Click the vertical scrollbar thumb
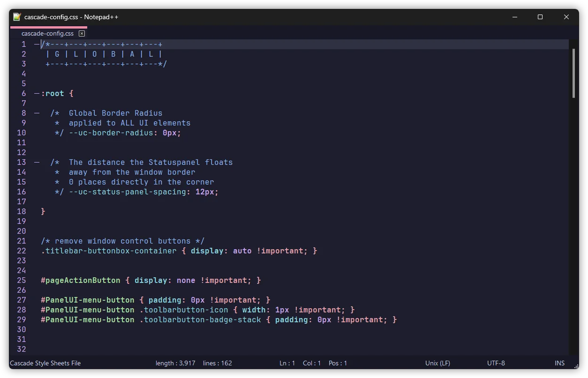 point(573,73)
